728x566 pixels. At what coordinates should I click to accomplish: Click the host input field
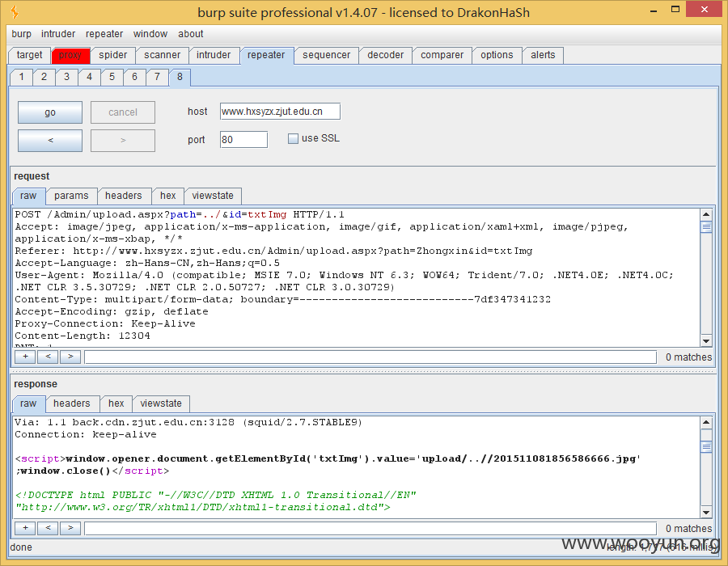280,112
